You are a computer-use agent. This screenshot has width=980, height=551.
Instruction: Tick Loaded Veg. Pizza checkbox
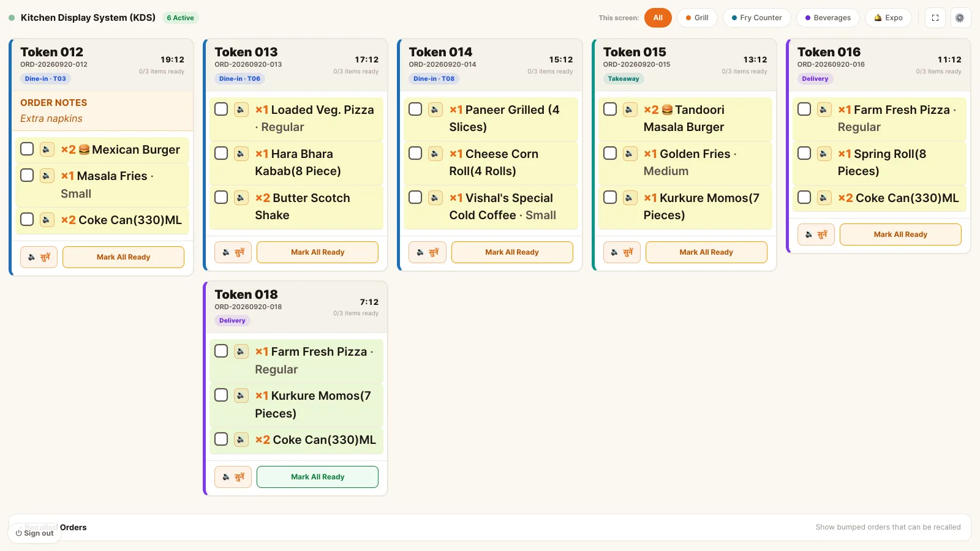pos(221,109)
